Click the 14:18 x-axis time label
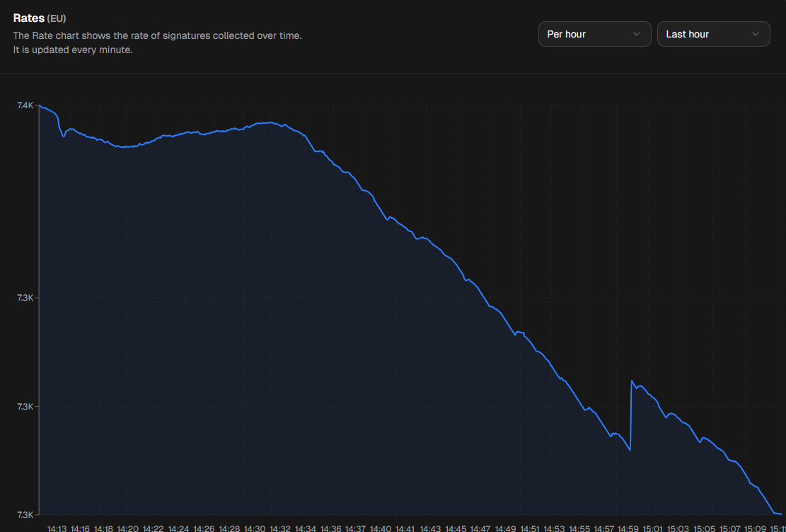 [x=104, y=528]
